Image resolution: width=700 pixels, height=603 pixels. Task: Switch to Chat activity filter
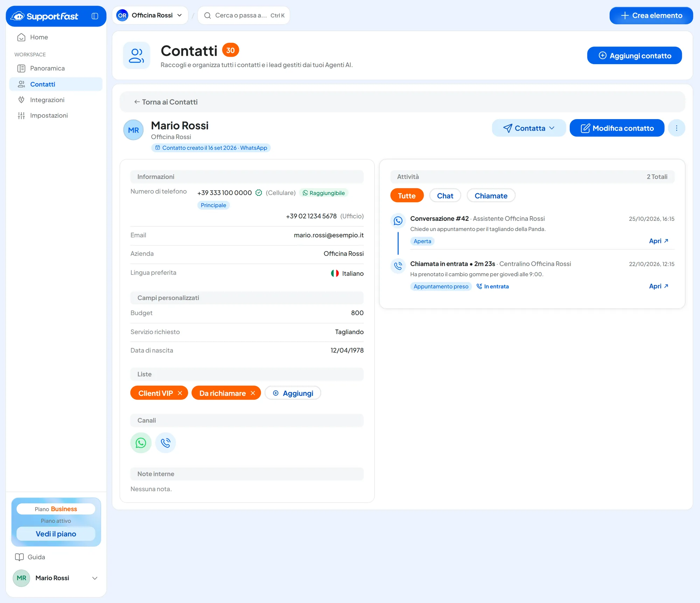pyautogui.click(x=445, y=195)
